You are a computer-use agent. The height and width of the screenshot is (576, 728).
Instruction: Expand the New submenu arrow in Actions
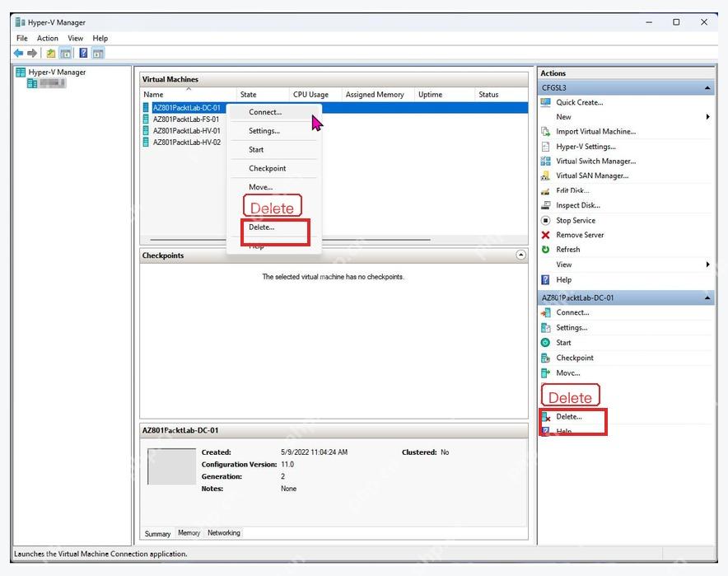(707, 116)
